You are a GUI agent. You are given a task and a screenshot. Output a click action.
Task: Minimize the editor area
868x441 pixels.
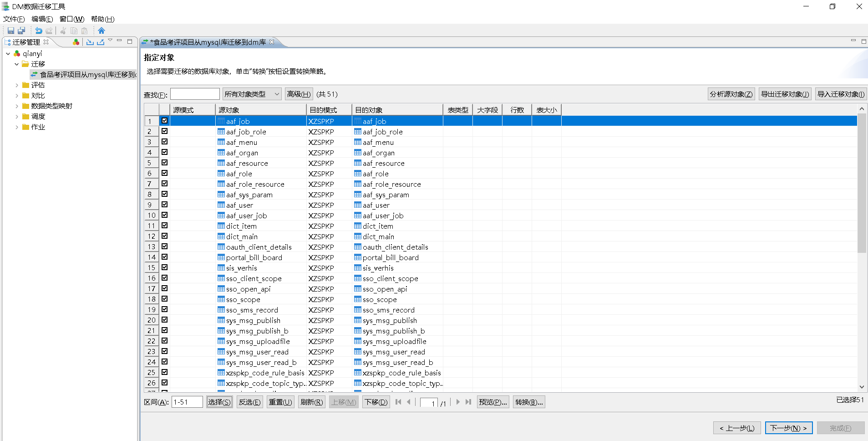(853, 41)
